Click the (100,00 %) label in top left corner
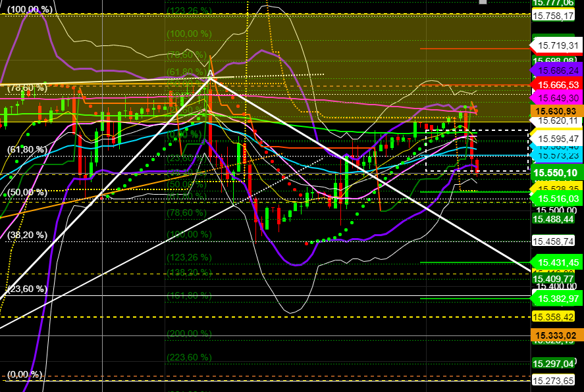The height and width of the screenshot is (392, 584). 29,10
